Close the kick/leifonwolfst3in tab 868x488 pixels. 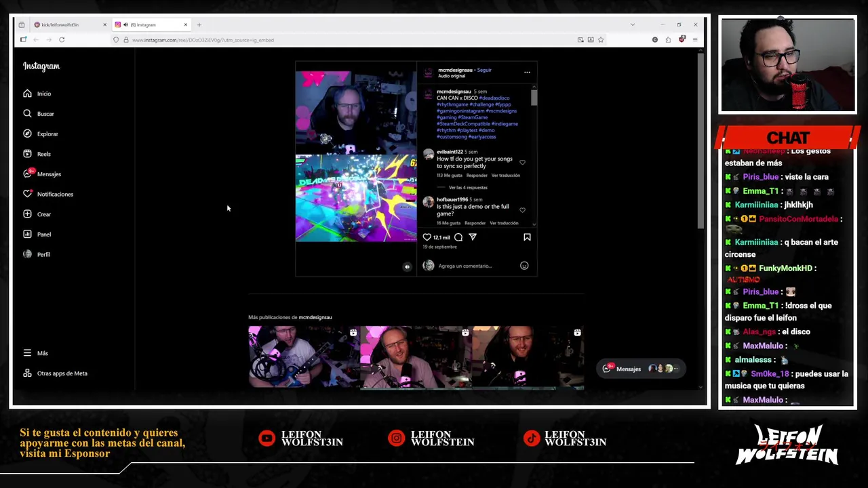pyautogui.click(x=104, y=25)
